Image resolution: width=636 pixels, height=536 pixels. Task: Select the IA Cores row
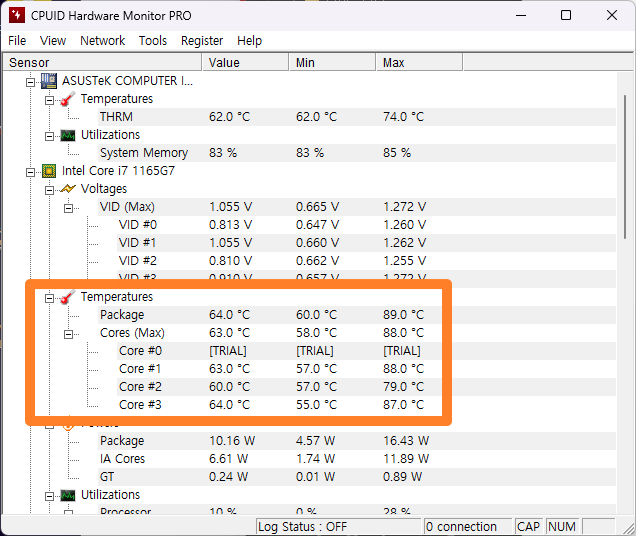357,459
